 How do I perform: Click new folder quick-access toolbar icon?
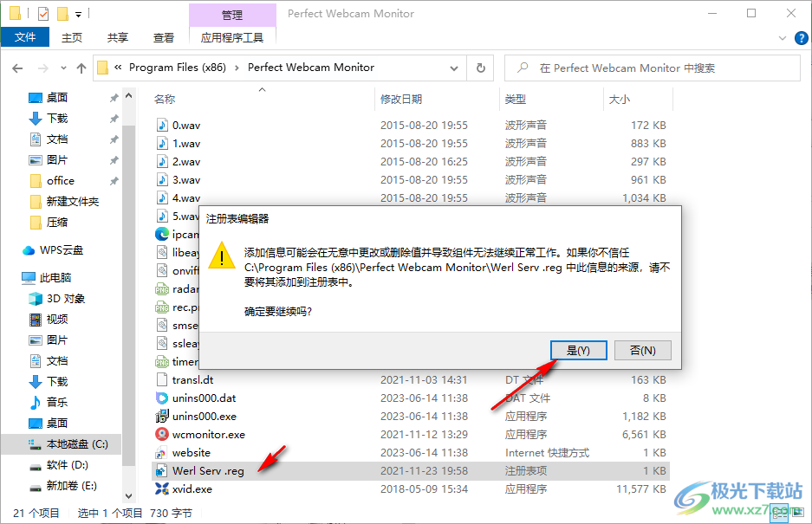point(62,14)
